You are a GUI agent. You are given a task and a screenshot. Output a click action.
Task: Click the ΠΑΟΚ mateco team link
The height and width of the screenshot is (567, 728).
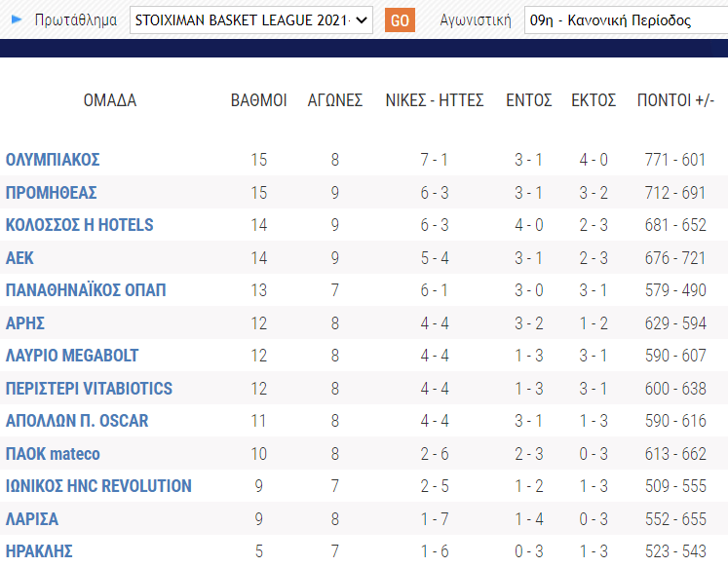tap(53, 454)
